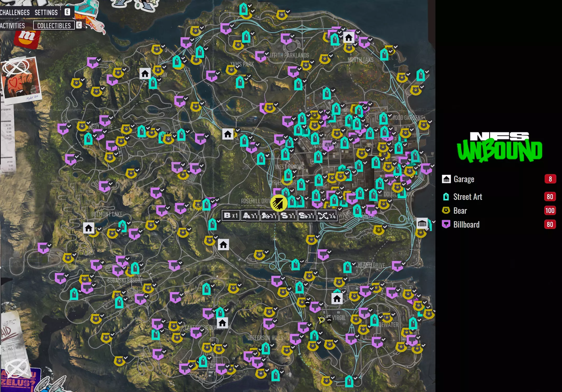The height and width of the screenshot is (392, 562).
Task: Click the safehouse icon near Belmont Lake
Action: 88,228
